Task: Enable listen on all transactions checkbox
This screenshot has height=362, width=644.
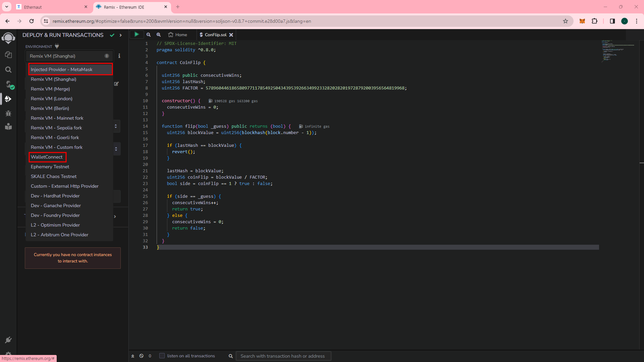Action: coord(162,356)
